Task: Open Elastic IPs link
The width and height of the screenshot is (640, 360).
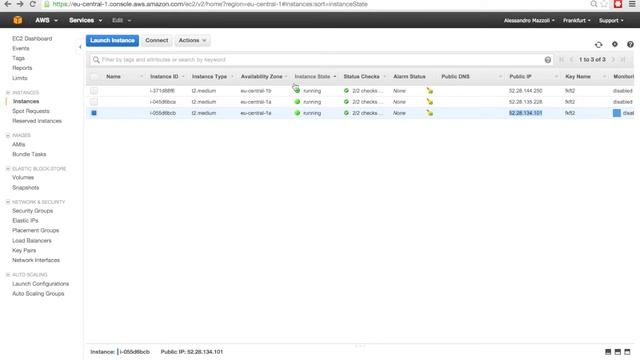Action: pos(25,220)
